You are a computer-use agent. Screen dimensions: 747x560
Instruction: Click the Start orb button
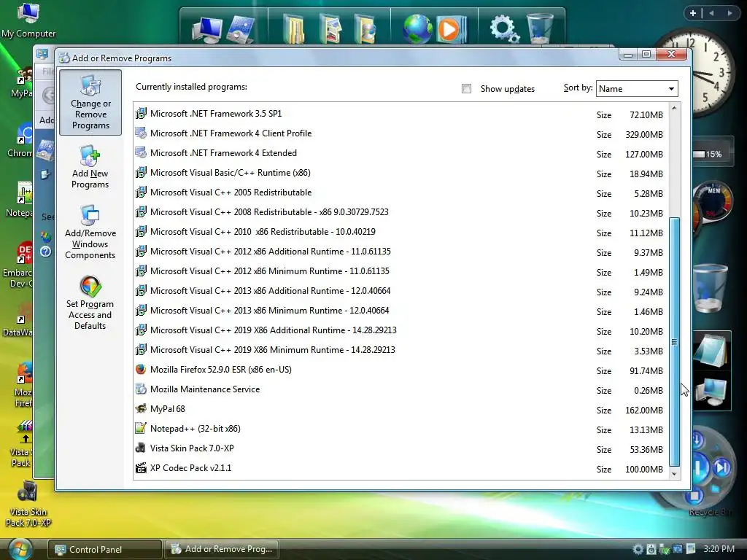pyautogui.click(x=20, y=548)
